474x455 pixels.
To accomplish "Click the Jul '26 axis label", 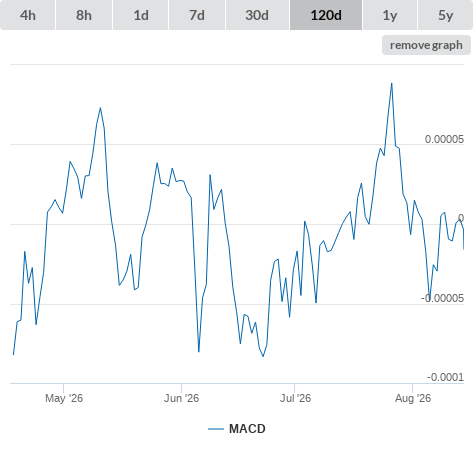I will [295, 398].
